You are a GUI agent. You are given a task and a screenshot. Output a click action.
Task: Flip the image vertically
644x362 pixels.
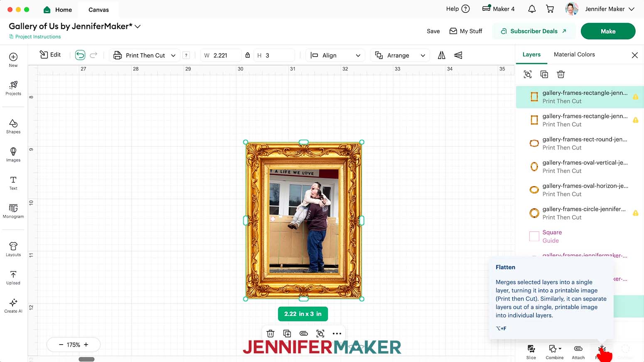(458, 55)
